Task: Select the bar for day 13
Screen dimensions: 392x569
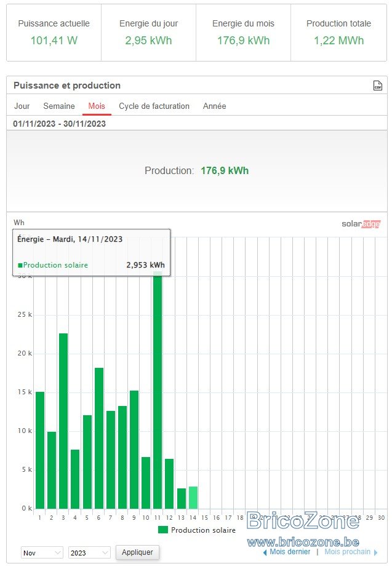Action: click(182, 498)
